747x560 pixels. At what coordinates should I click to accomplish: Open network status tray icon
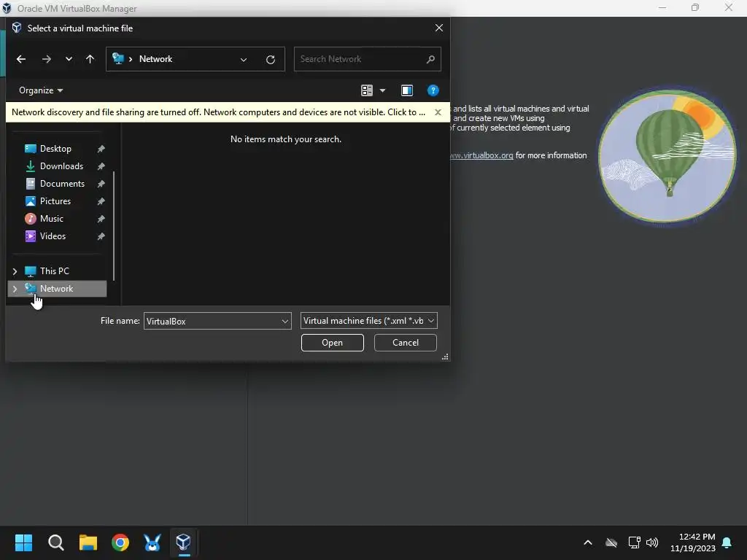click(634, 542)
